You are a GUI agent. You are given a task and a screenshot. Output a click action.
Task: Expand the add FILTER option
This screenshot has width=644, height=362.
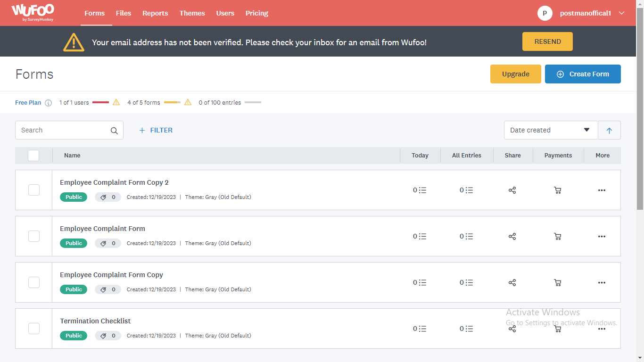[156, 130]
